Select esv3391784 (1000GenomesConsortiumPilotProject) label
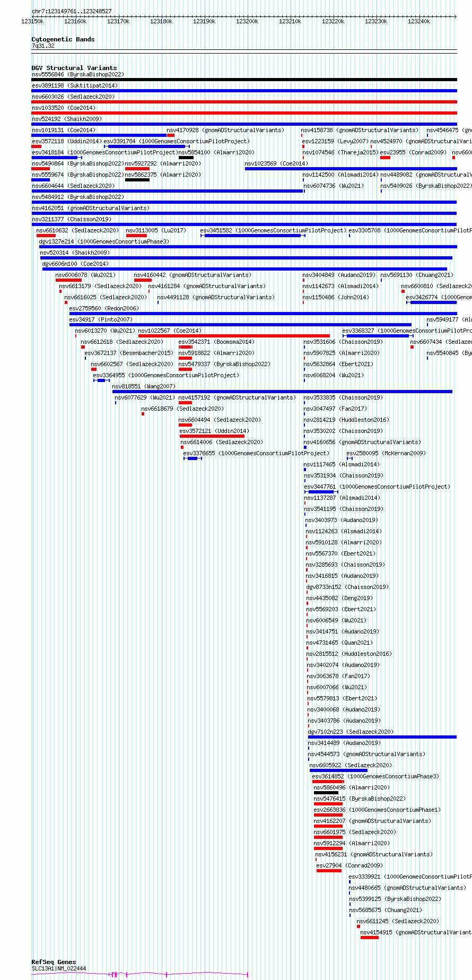472x980 pixels. tap(177, 142)
